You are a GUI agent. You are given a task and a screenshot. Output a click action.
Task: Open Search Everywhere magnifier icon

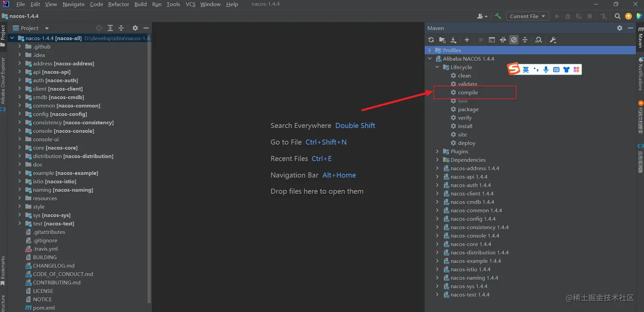(x=618, y=16)
